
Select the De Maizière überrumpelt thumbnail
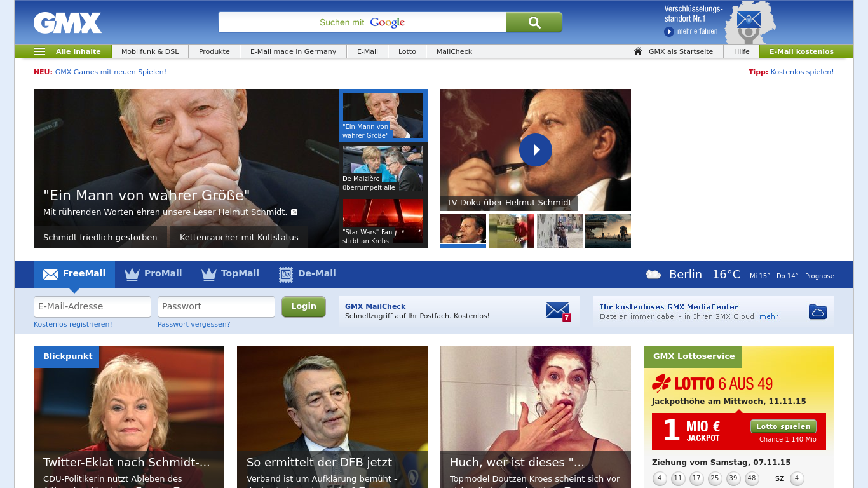[x=383, y=169]
